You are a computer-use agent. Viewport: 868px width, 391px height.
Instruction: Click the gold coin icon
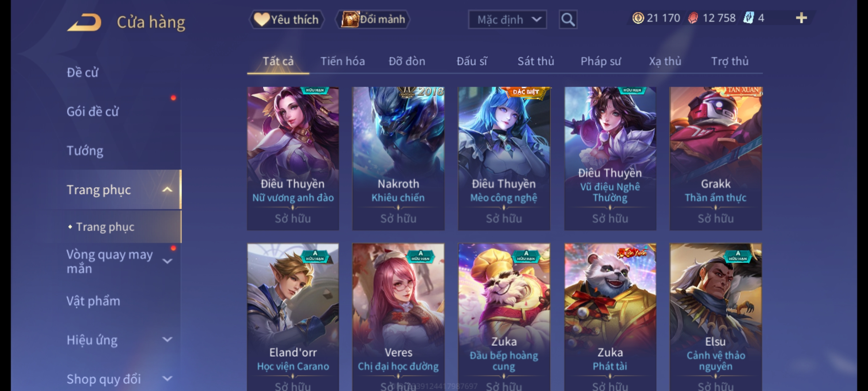(x=638, y=18)
